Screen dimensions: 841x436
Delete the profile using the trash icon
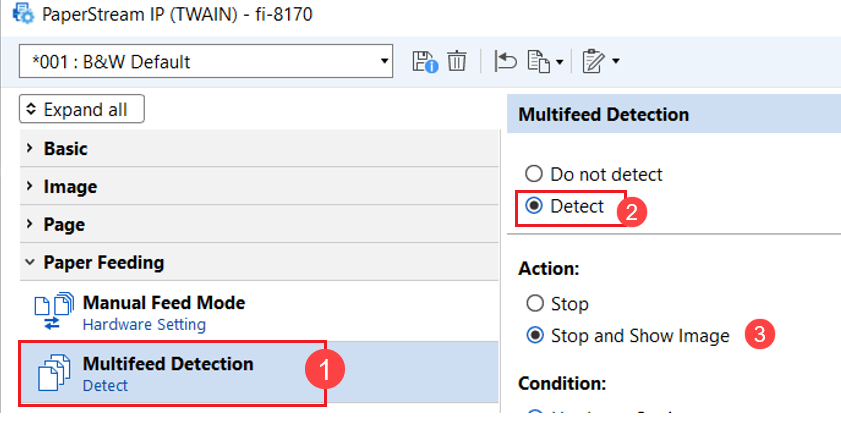point(457,62)
